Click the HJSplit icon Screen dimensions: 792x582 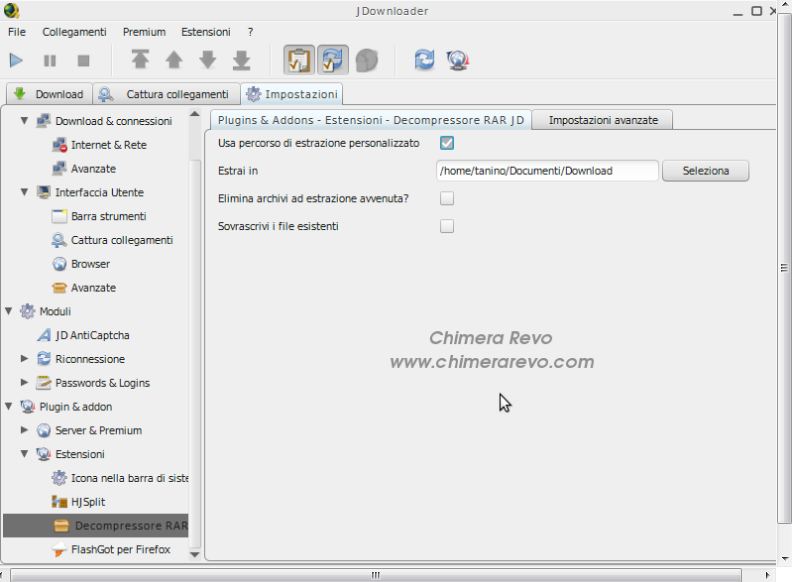click(59, 501)
